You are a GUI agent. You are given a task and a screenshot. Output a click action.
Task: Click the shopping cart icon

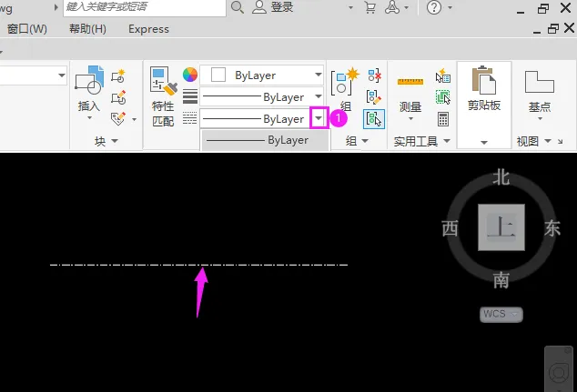[369, 7]
